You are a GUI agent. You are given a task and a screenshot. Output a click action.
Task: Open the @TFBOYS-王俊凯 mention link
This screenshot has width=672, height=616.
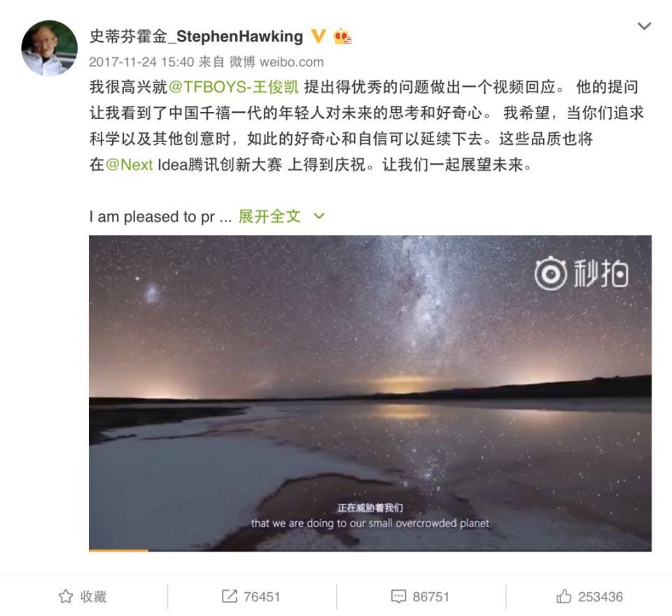click(x=234, y=87)
